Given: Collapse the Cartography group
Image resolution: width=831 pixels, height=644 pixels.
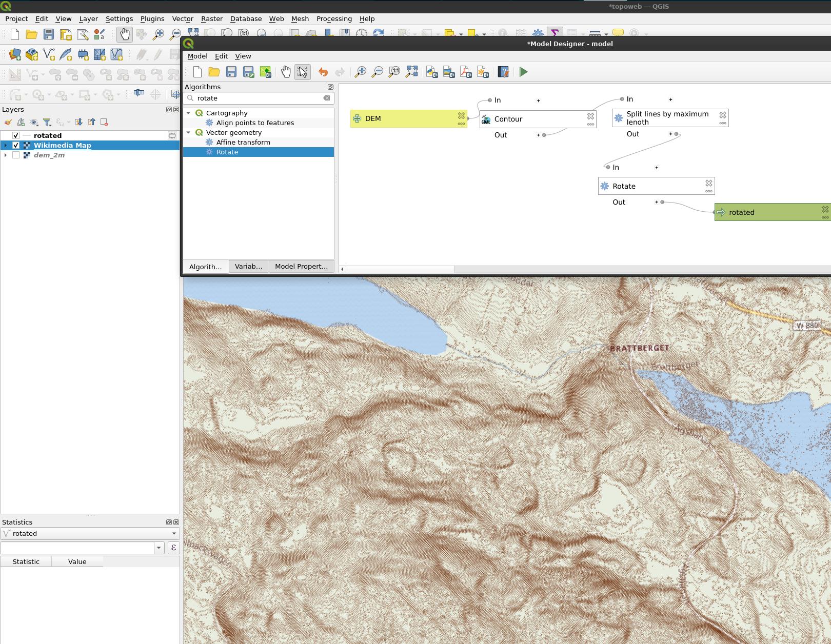Looking at the screenshot, I should 188,113.
